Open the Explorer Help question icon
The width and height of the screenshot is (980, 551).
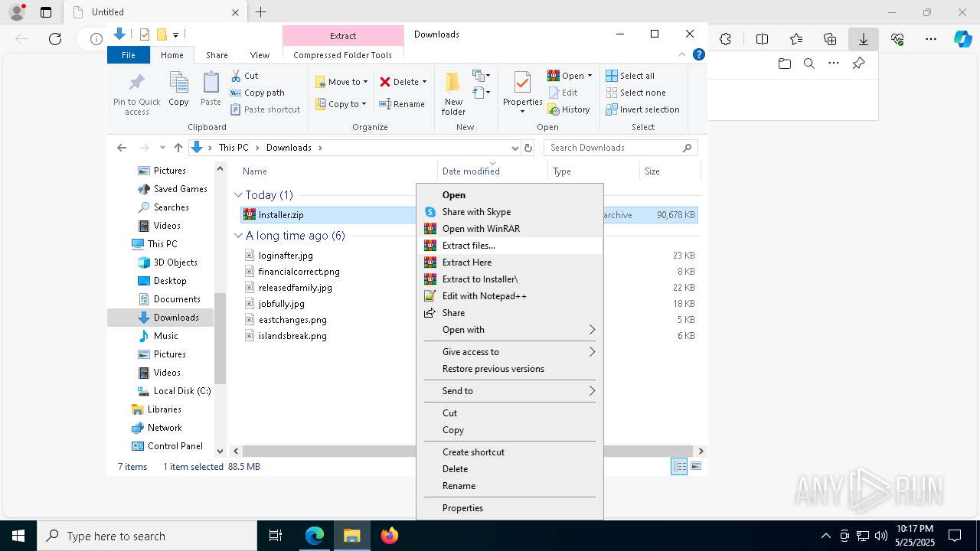coord(698,55)
